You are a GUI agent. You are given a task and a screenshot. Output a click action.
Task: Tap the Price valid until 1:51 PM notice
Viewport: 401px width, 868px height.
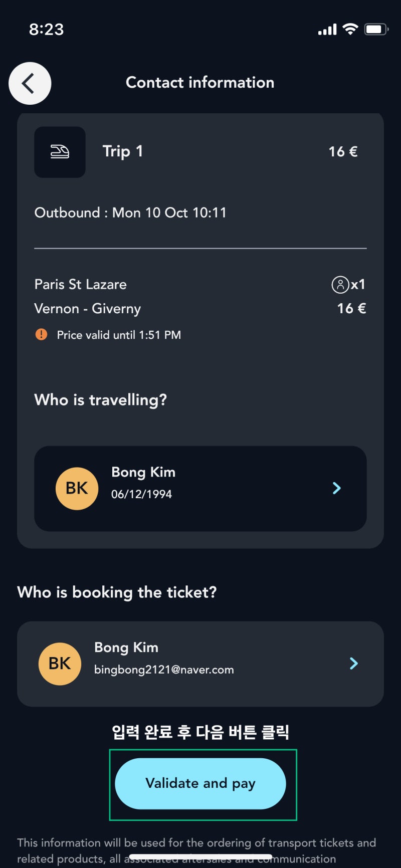[119, 335]
